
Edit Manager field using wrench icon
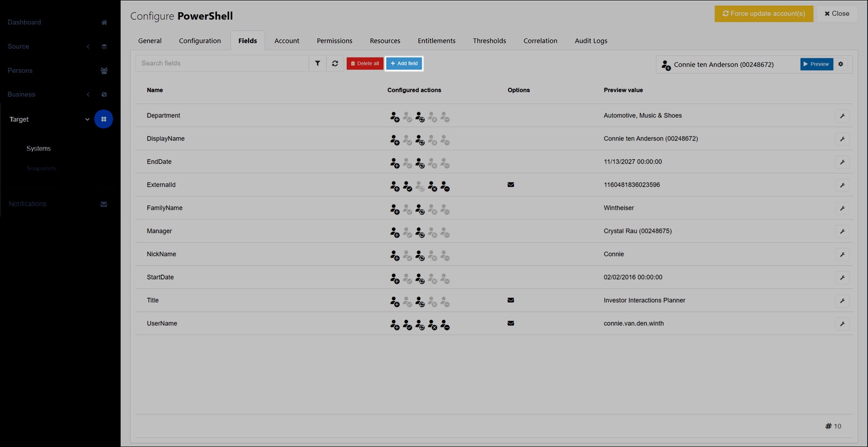842,231
